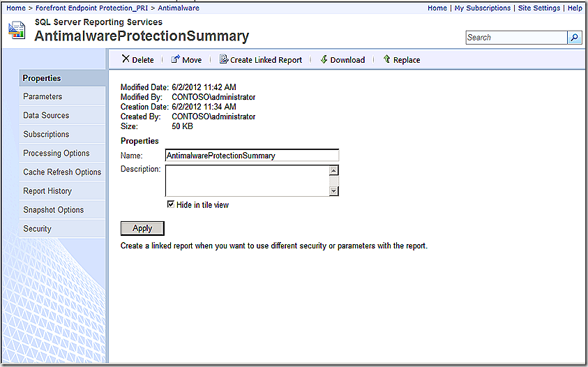Click the Delete X icon in toolbar
588x367 pixels.
click(126, 59)
